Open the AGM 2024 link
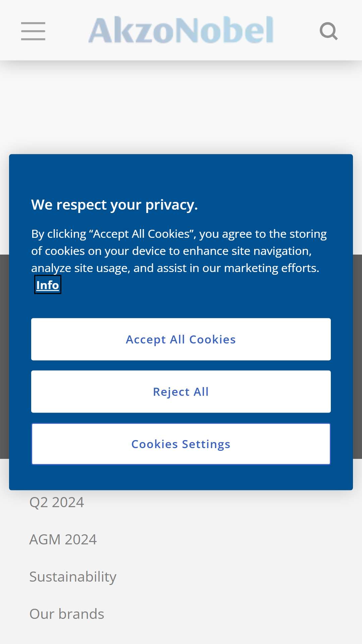The image size is (362, 644). click(63, 540)
